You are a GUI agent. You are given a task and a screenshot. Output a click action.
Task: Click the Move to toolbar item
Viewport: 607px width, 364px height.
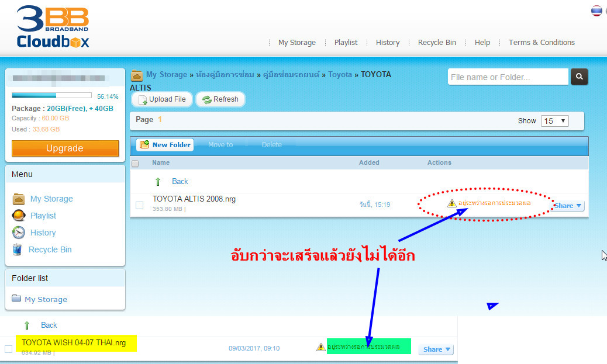click(220, 145)
